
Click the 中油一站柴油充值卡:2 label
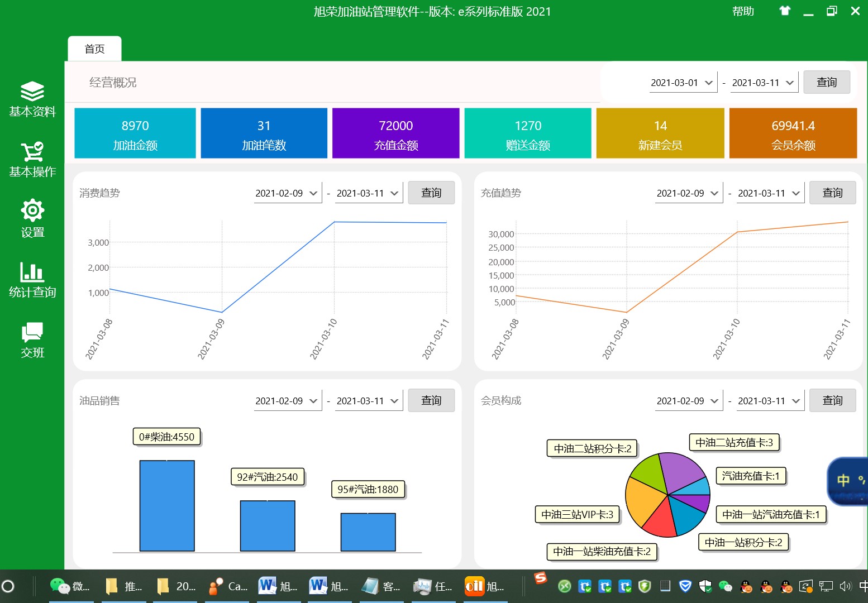click(602, 551)
